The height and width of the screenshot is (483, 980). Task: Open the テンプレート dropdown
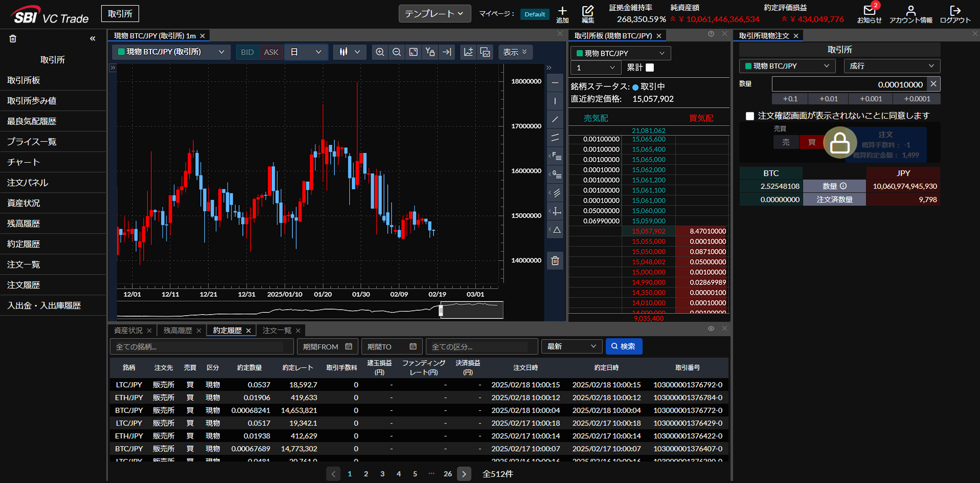[x=434, y=14]
